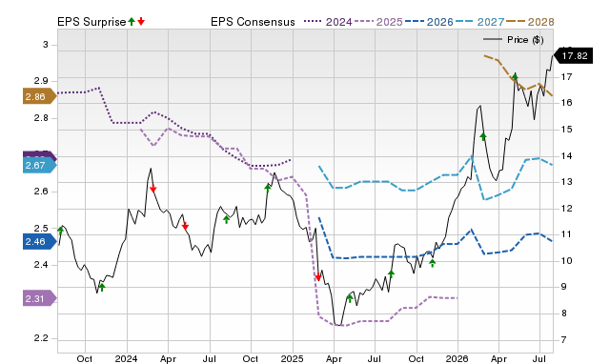Click the red surprise arrow at early 2025 drop
Viewport: 610px width, 364px height.
point(318,277)
